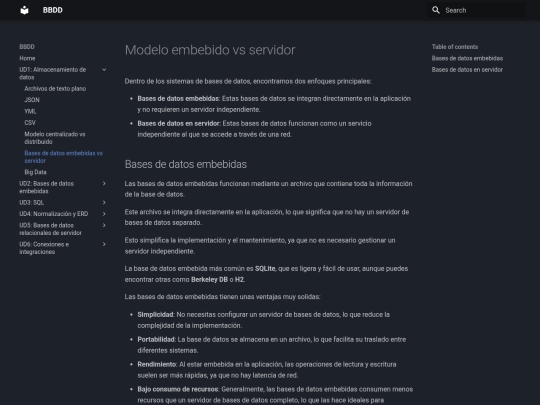Jump to Bases de datos en servidor in contents
Screen dimensions: 540x405
[x=467, y=70]
